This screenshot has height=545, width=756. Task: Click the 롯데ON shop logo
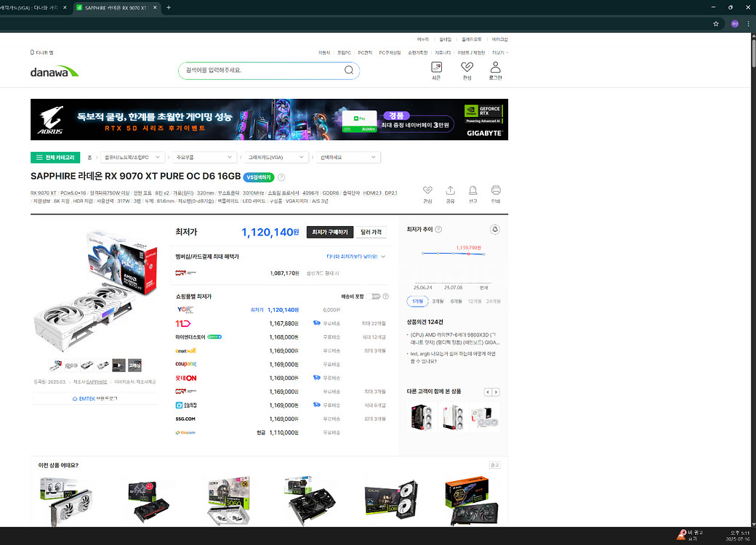pos(185,378)
